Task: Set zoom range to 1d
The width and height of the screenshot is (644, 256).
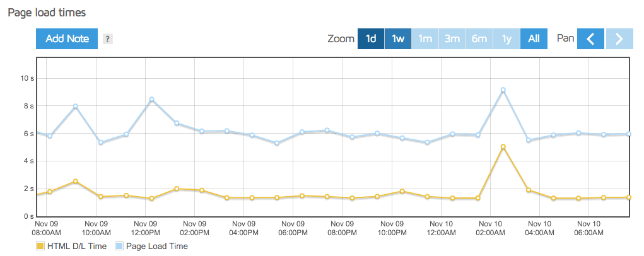Action: [x=371, y=39]
